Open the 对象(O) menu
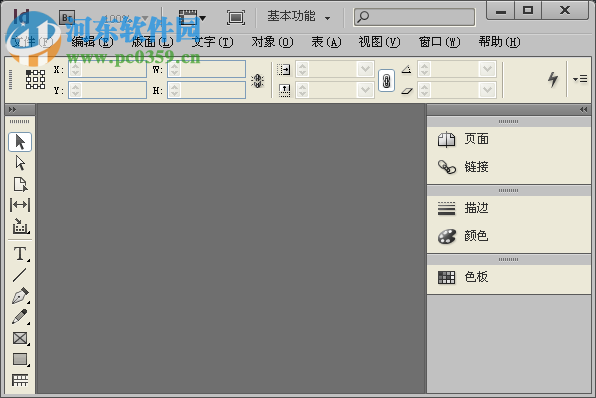Screen dimensions: 596x398 [272, 42]
